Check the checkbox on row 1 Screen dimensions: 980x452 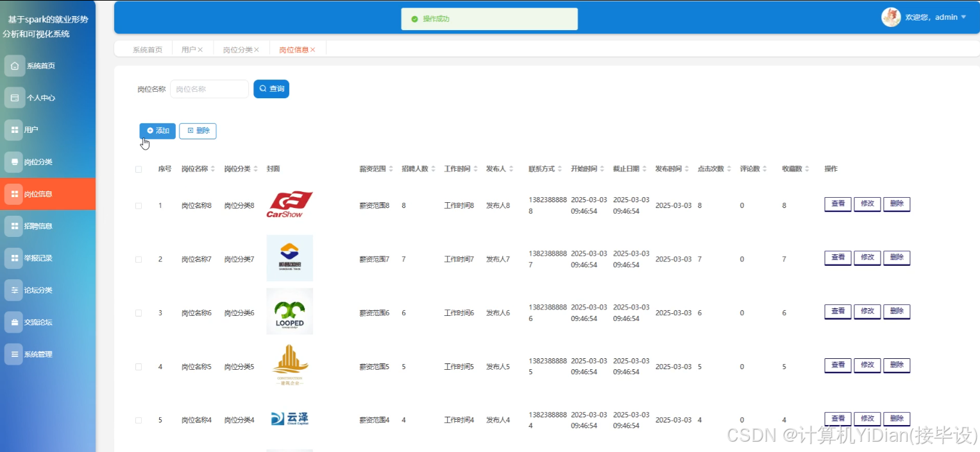click(x=138, y=205)
